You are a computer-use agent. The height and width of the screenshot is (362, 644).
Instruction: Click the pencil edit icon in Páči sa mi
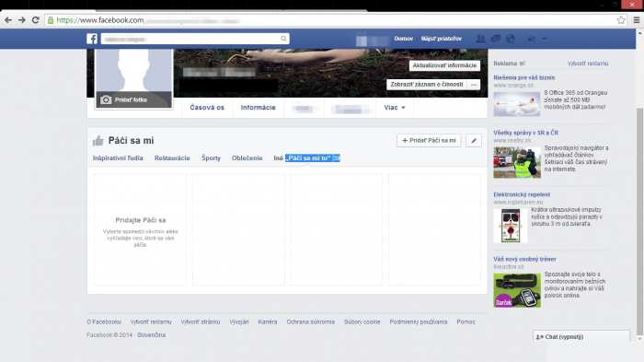pos(474,141)
